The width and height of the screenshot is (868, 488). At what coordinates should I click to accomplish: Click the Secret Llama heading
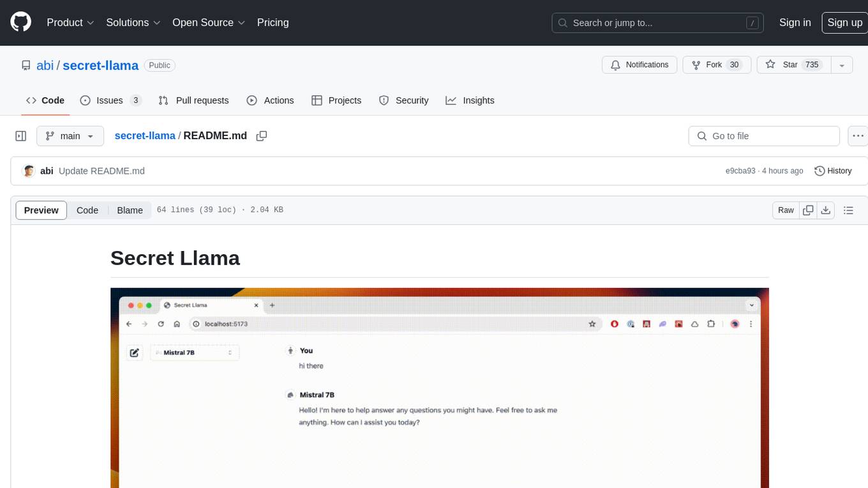(175, 258)
